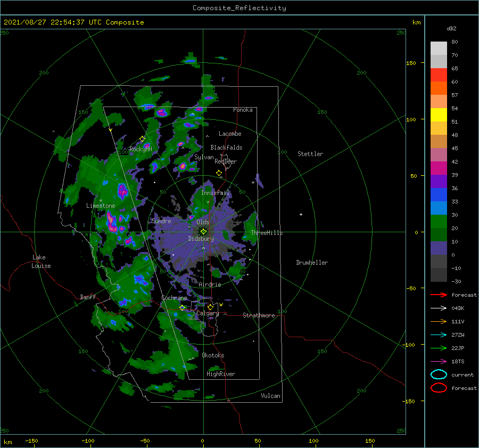This screenshot has width=479, height=448.
Task: Click the cyan 27ZW arrow in legend
Action: [x=439, y=335]
